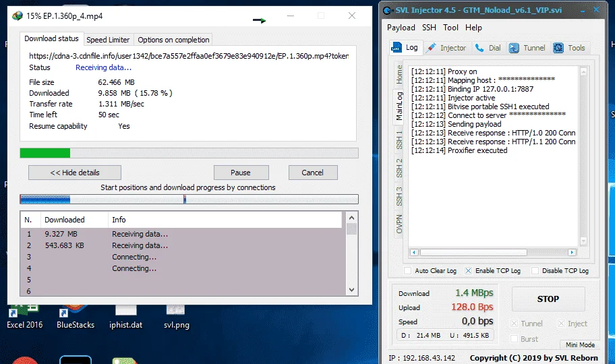The height and width of the screenshot is (364, 615).
Task: Click Hide details button
Action: 75,173
